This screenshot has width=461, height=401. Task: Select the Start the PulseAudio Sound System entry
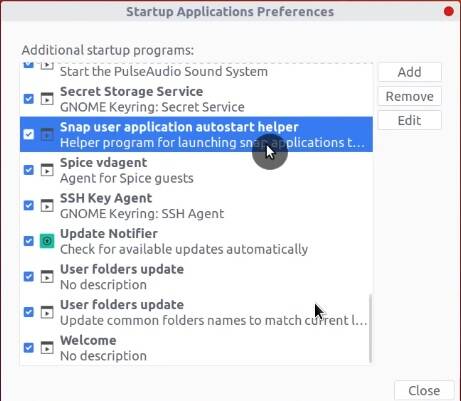(x=196, y=71)
